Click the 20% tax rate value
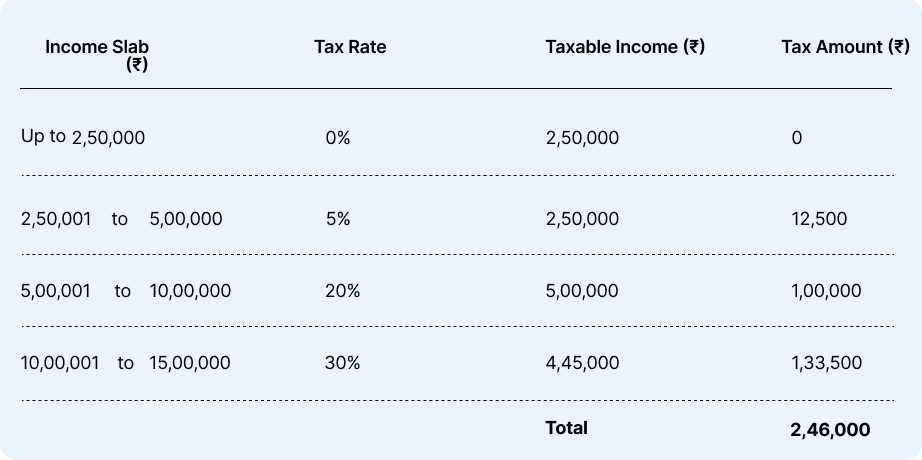922x460 pixels. [x=342, y=291]
